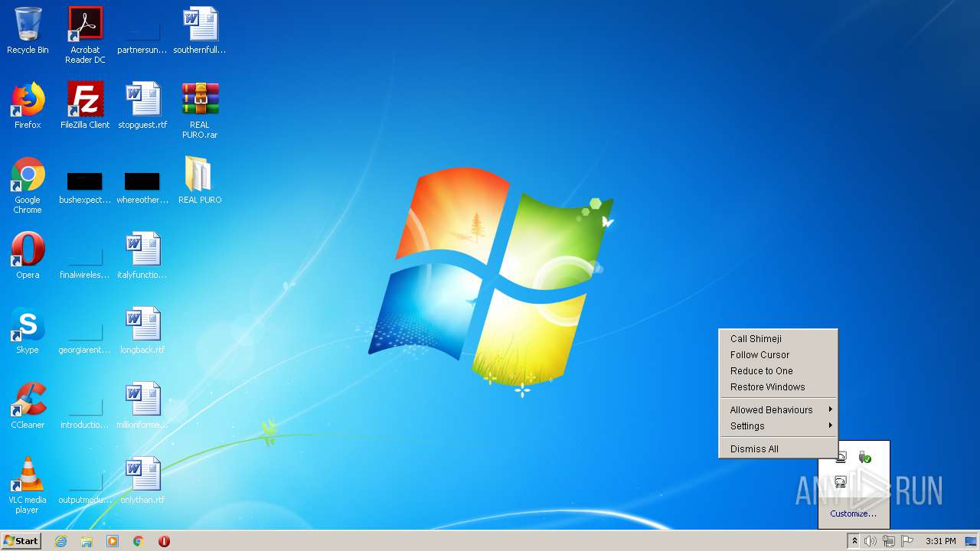Choose Follow Cursor in the Shimeji menu
Viewport: 980px width, 551px height.
tap(778, 355)
